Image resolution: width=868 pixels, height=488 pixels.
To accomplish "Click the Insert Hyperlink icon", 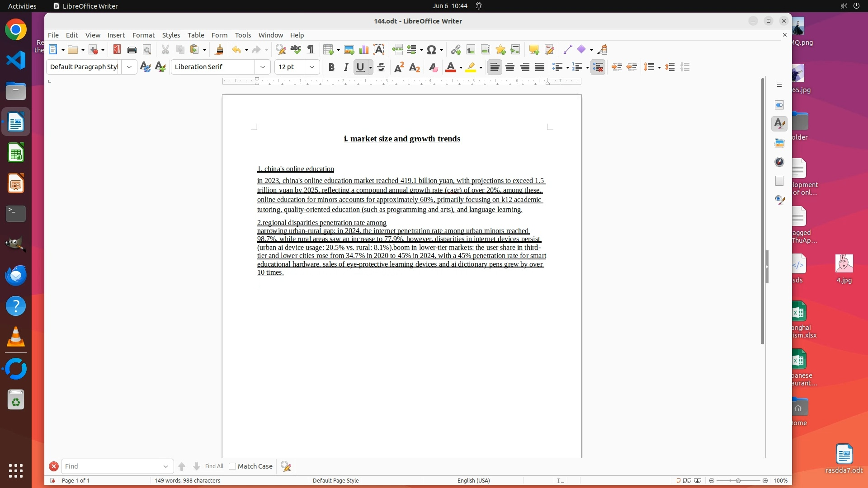I will click(456, 50).
